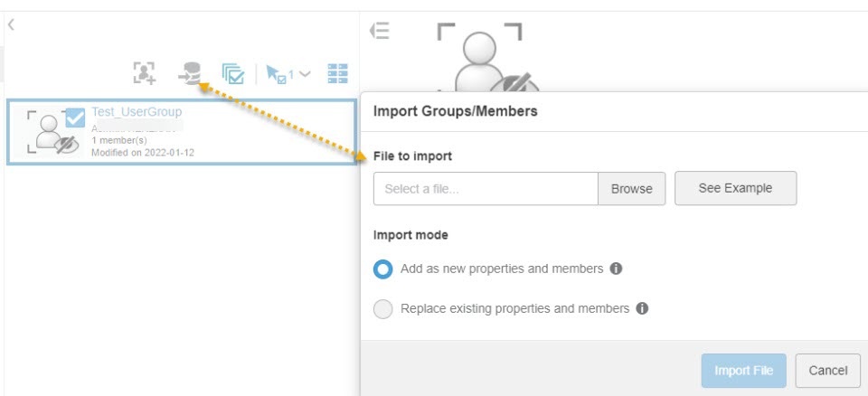868x396 pixels.
Task: Click the See Example button
Action: point(735,188)
